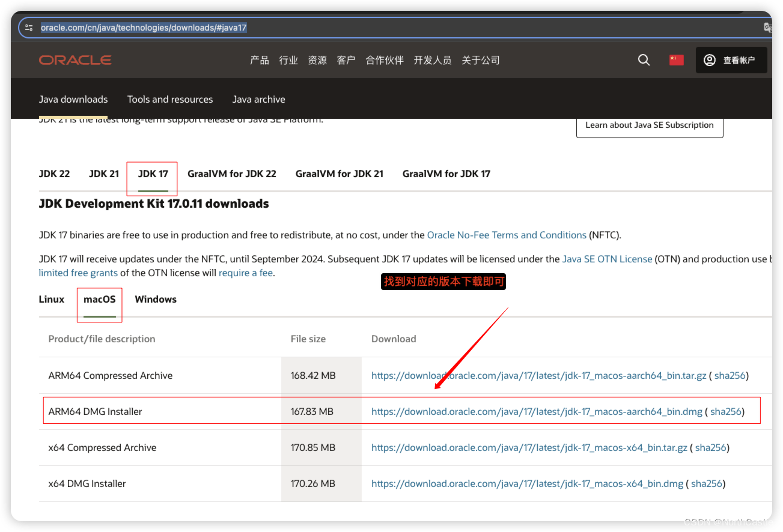This screenshot has width=783, height=532.
Task: Click the browser address bar URL
Action: pos(144,28)
